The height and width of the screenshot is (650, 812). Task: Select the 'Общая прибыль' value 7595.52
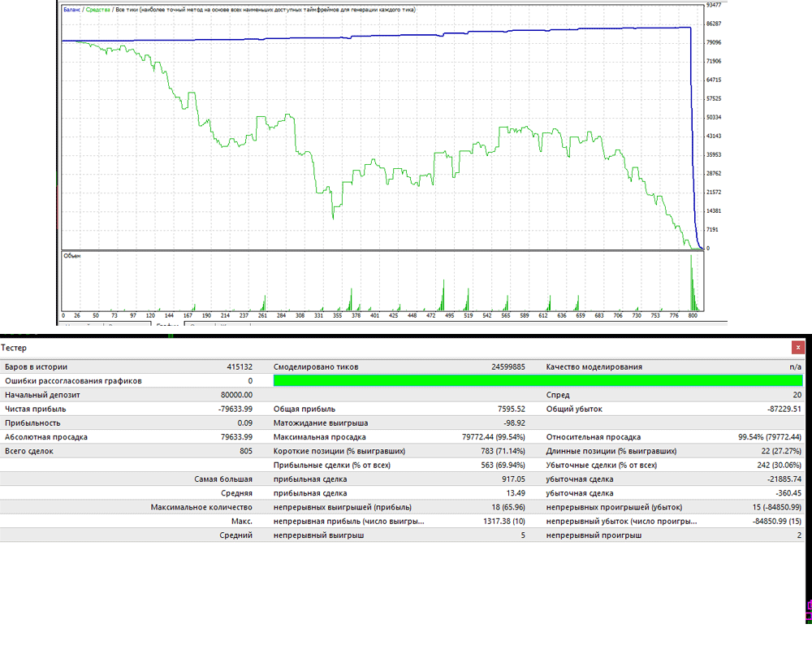point(512,409)
